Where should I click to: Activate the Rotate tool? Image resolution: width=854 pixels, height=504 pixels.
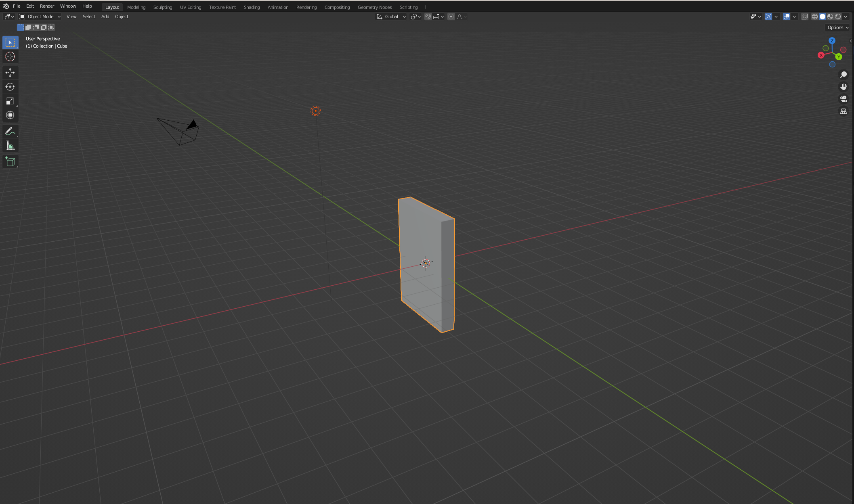[10, 87]
